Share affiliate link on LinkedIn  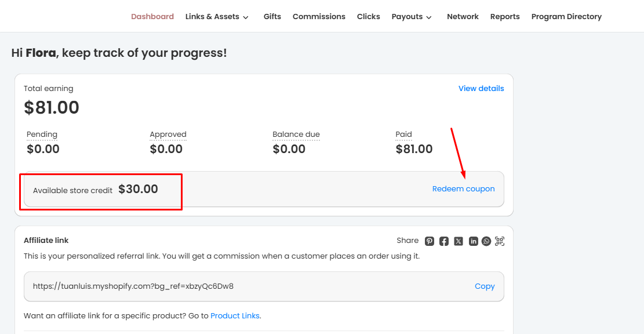click(474, 241)
